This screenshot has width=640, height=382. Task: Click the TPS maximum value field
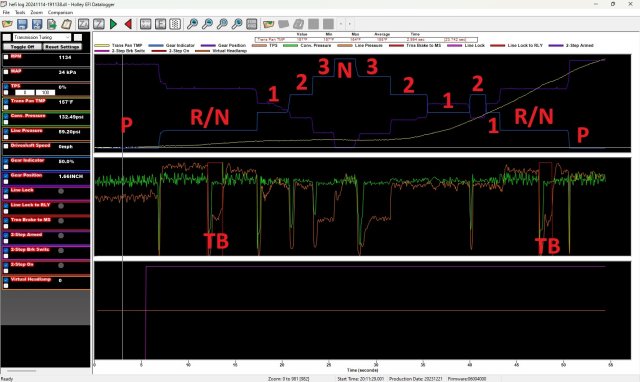(45, 93)
